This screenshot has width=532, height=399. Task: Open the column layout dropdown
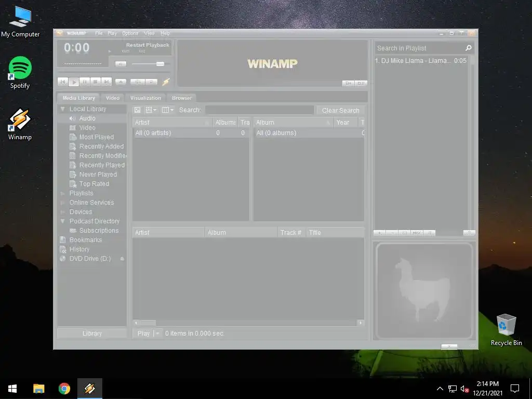tap(168, 110)
